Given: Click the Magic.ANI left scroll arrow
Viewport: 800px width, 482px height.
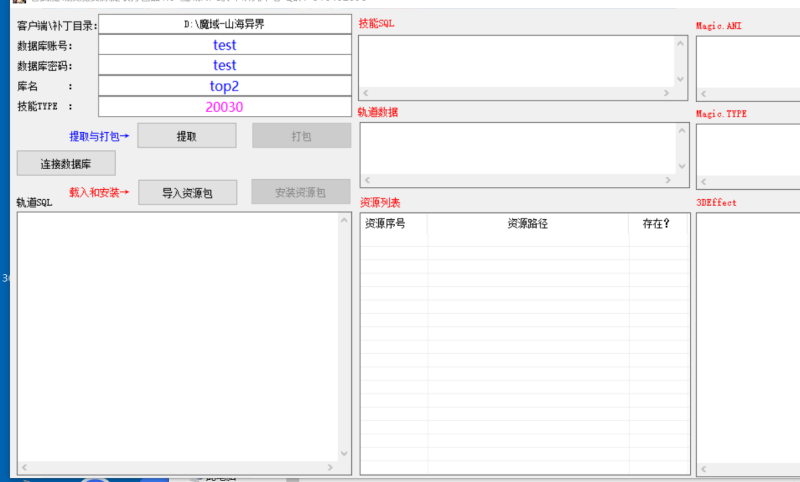Looking at the screenshot, I should tap(704, 94).
